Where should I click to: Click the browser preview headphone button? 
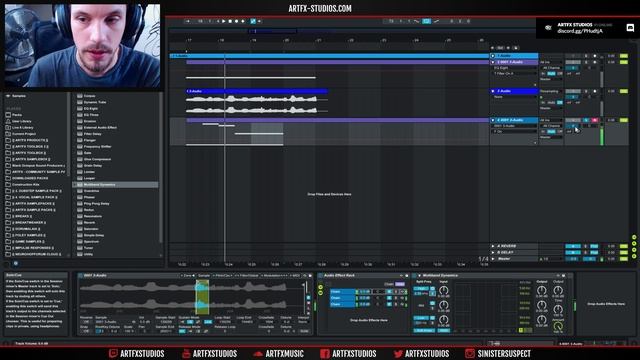16,263
